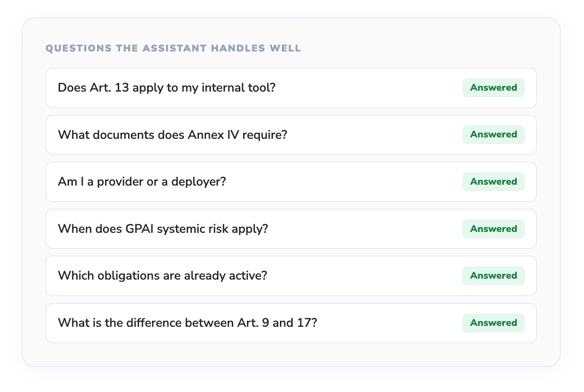Select "Which obligations are already active?"
The height and width of the screenshot is (392, 584).
pyautogui.click(x=162, y=276)
